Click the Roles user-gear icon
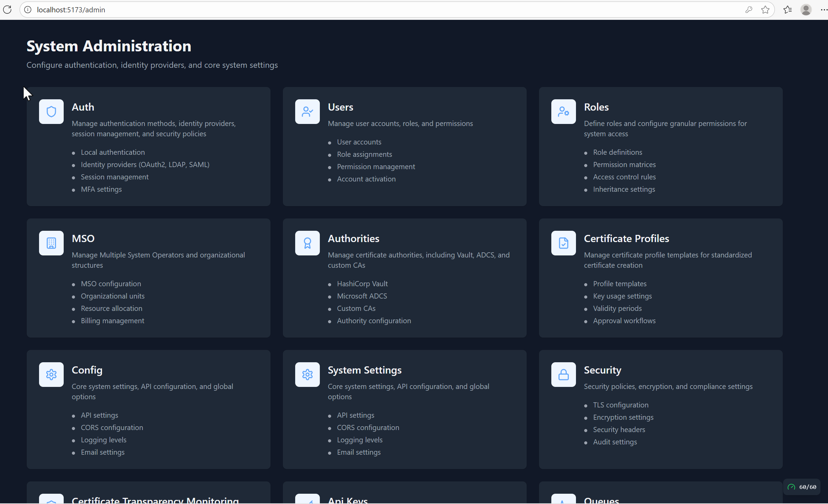 (563, 112)
